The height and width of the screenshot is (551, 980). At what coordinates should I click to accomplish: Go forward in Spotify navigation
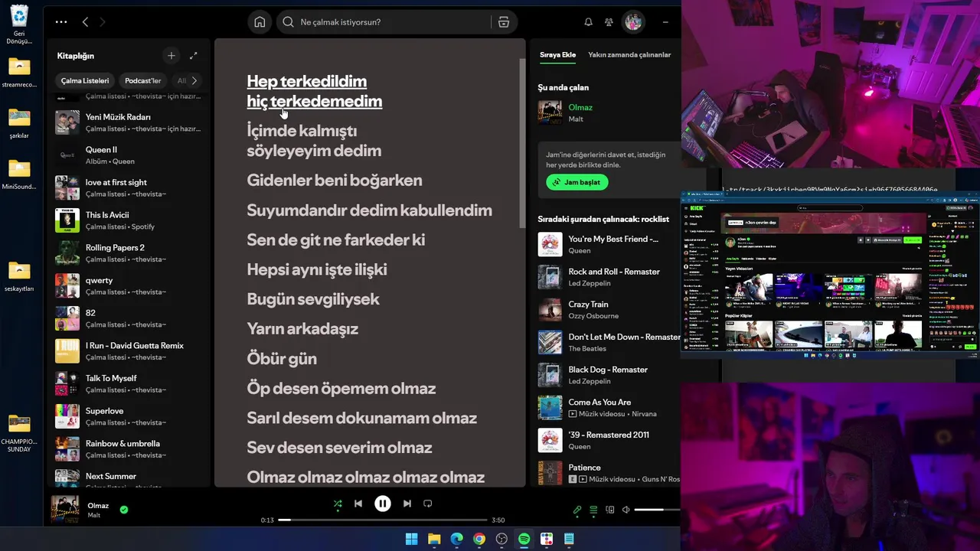103,22
